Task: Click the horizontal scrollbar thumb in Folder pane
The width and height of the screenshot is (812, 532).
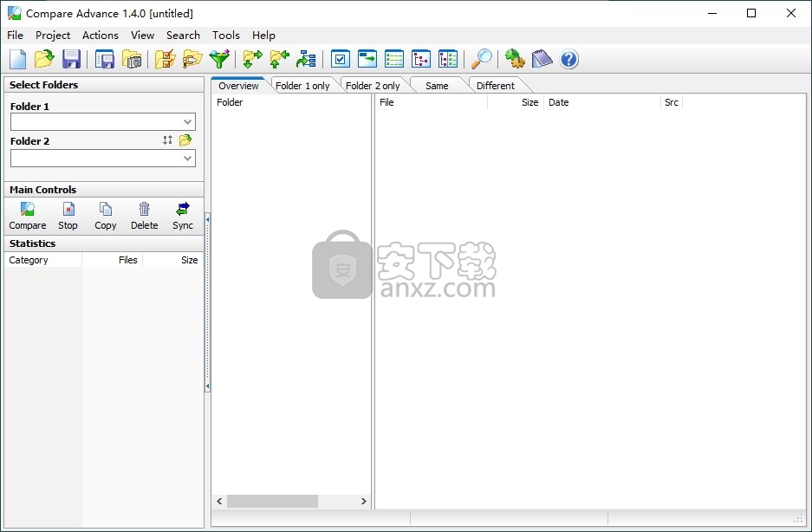Action: pyautogui.click(x=272, y=501)
